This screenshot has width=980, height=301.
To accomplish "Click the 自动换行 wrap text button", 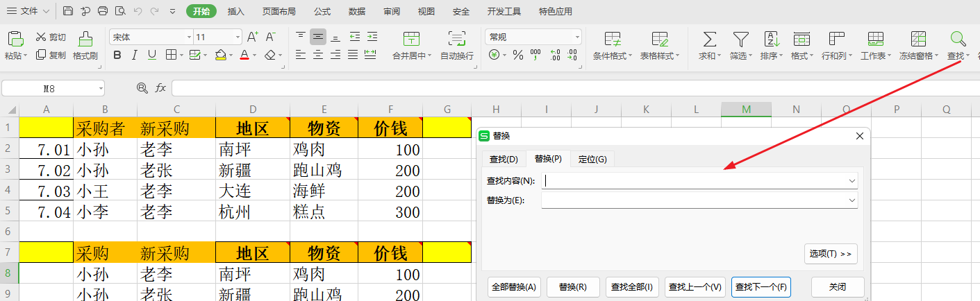I will pos(457,46).
